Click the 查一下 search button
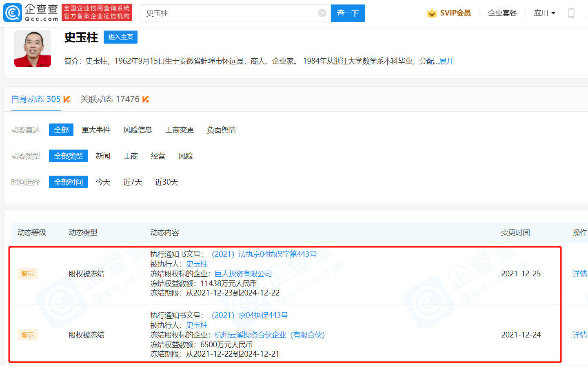The width and height of the screenshot is (588, 366). tap(348, 13)
